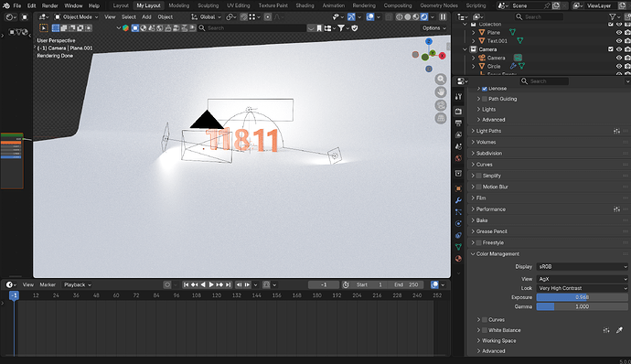Open the Object Data green triangle tab
Viewport: 631px width, 364px height.
click(x=458, y=247)
